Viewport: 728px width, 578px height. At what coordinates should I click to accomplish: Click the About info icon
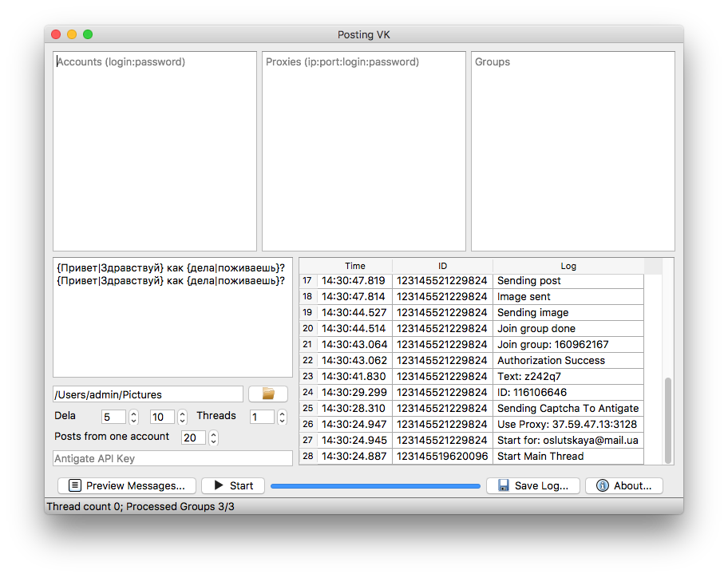pyautogui.click(x=602, y=485)
